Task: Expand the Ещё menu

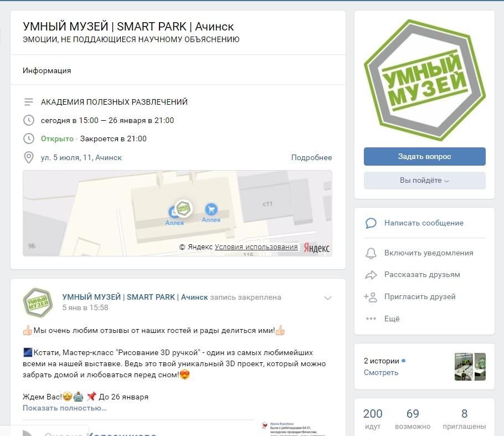Action: click(x=392, y=319)
